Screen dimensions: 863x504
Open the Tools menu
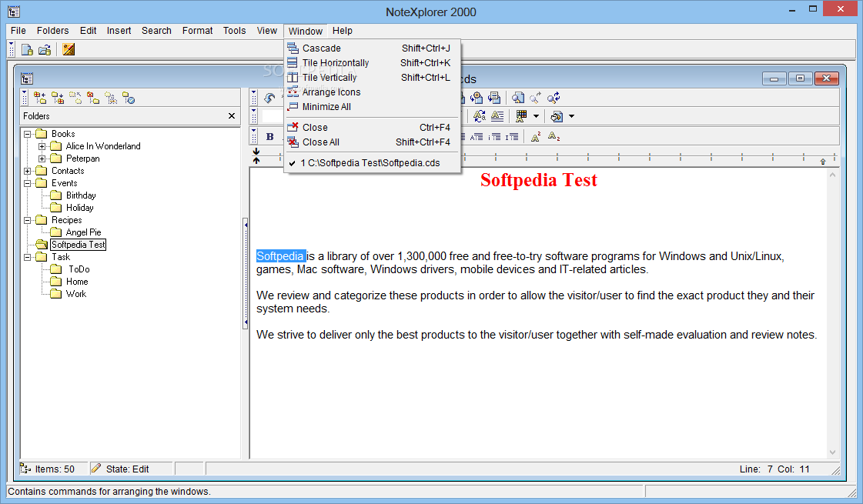coord(235,31)
